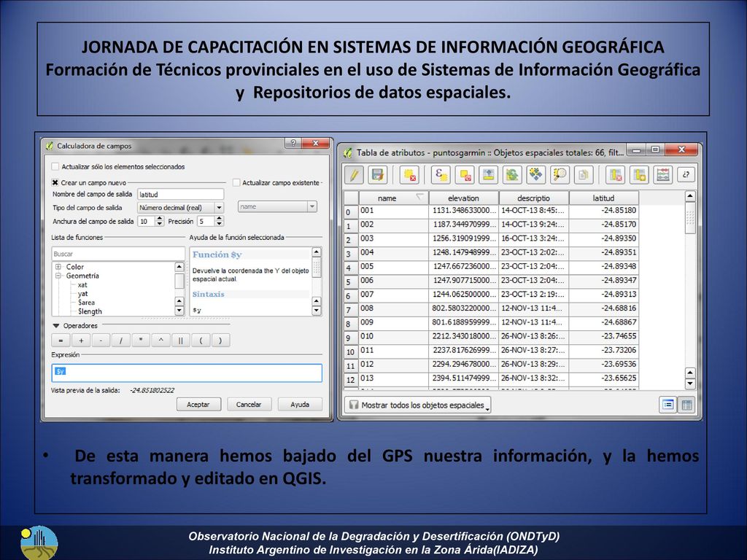747x560 pixels.
Task: Toggle editing mode with the pencil icon
Action: 354,175
